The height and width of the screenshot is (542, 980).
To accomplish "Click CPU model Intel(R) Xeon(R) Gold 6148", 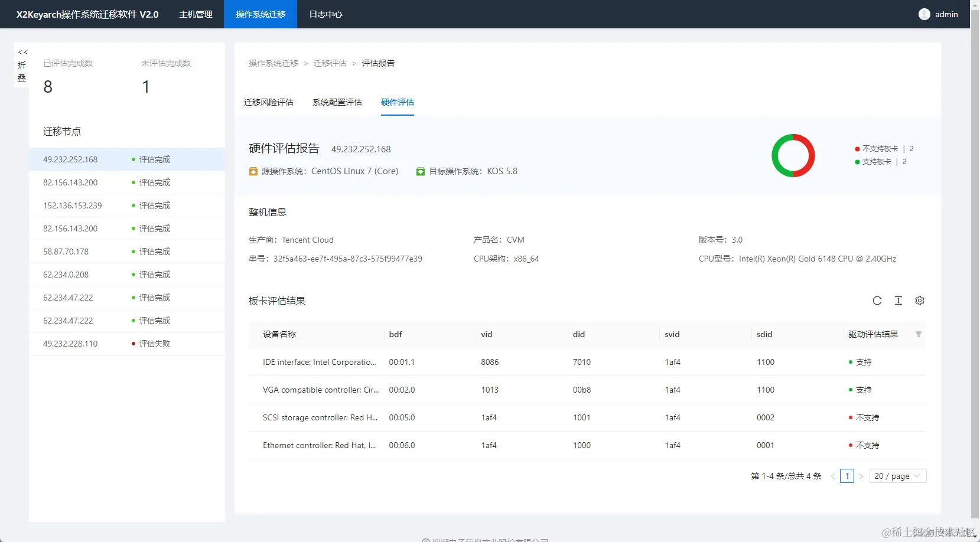I will click(x=818, y=259).
